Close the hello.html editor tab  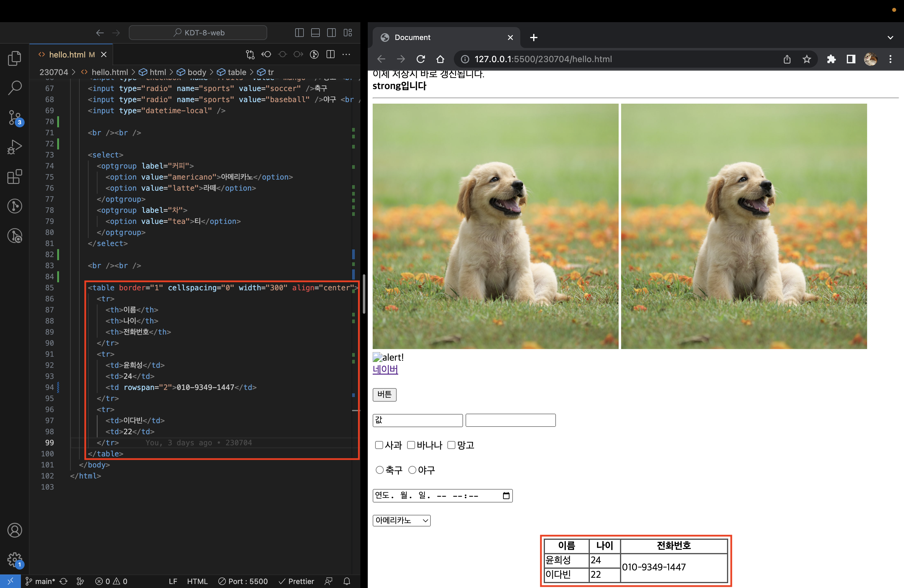104,54
